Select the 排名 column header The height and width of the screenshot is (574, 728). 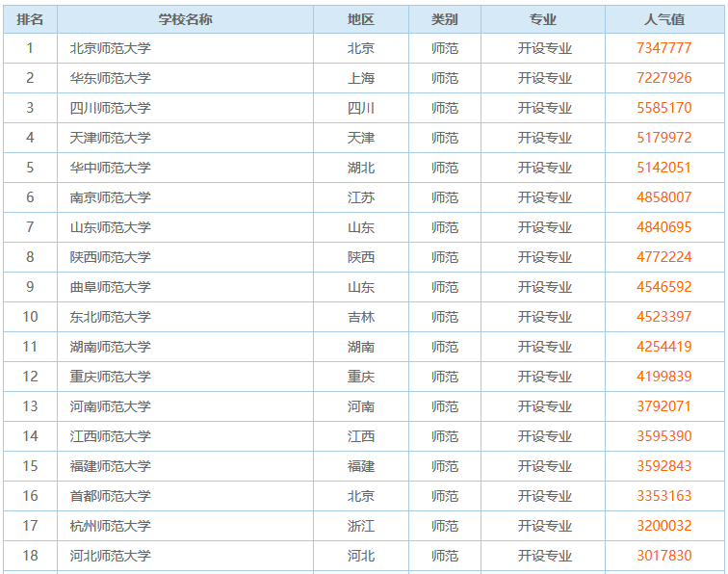pos(30,19)
